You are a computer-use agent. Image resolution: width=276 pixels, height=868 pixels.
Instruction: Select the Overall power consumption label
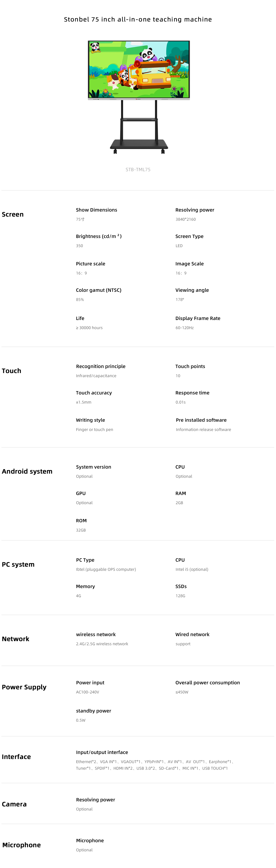208,683
